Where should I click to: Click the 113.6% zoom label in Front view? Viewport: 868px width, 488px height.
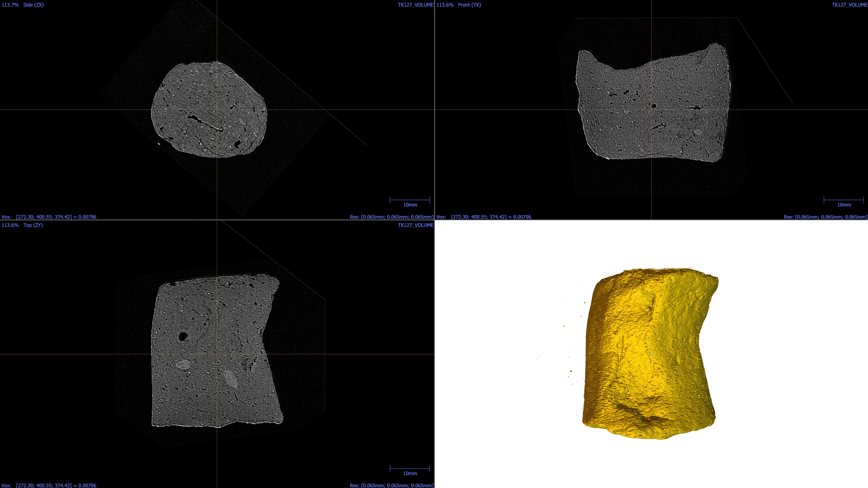pos(445,5)
